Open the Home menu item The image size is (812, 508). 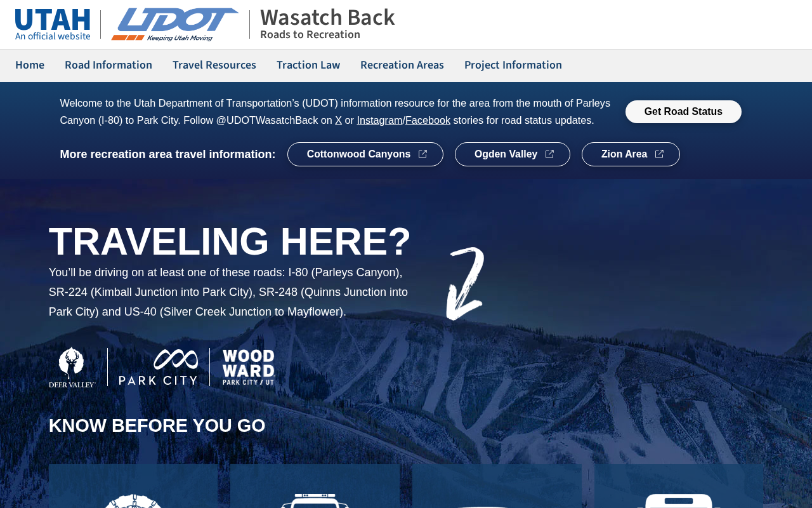tap(30, 65)
